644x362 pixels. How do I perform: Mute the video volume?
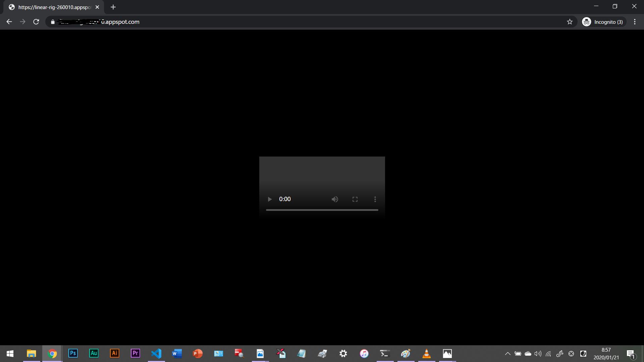click(335, 199)
